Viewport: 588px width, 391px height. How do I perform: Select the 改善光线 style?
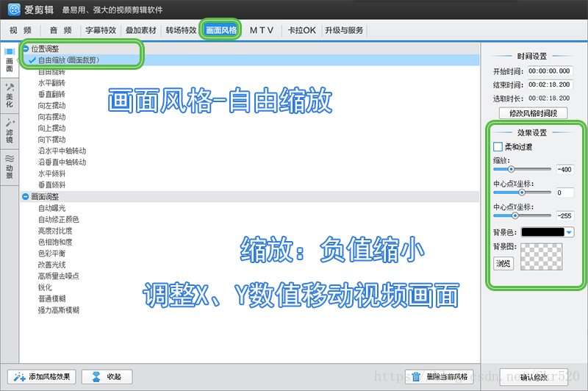[51, 265]
